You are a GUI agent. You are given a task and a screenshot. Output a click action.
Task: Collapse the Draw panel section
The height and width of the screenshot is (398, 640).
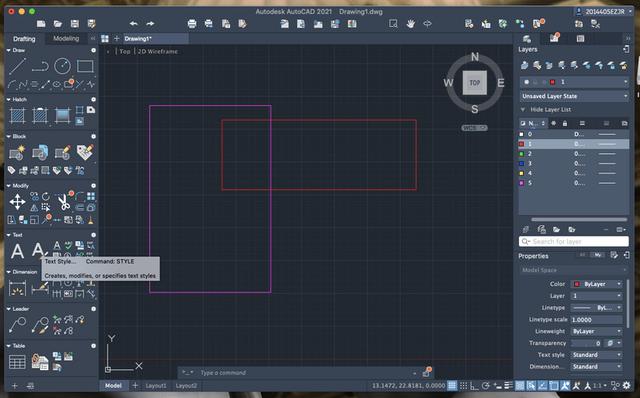pyautogui.click(x=9, y=50)
